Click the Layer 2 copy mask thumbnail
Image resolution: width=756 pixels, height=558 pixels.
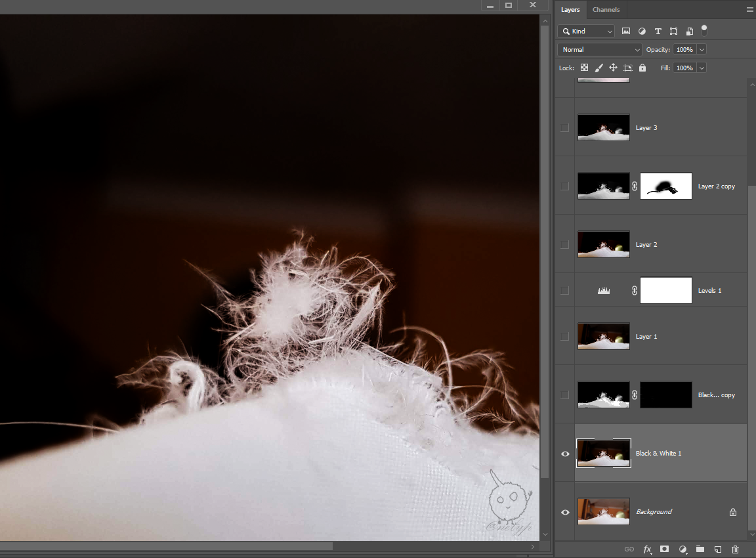coord(665,186)
